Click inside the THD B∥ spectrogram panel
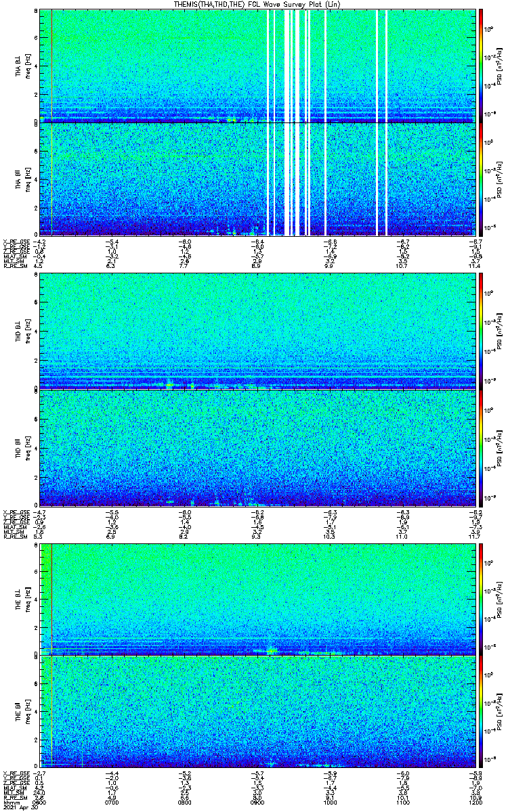508x812 pixels. 257,447
